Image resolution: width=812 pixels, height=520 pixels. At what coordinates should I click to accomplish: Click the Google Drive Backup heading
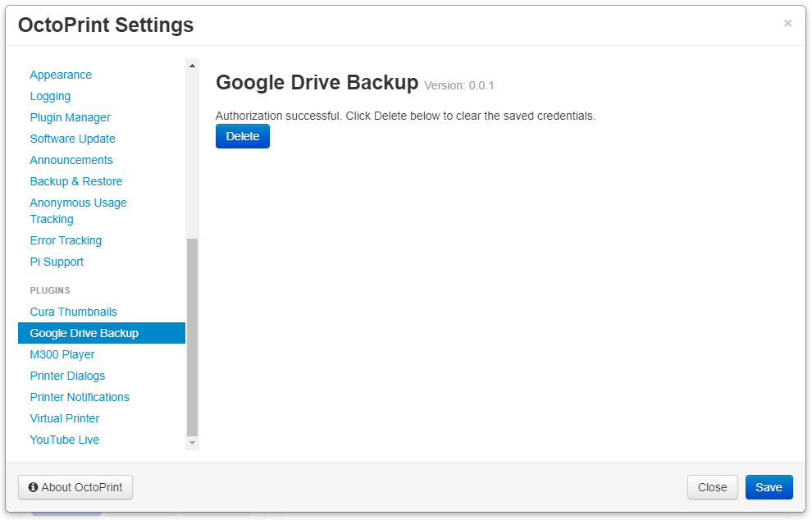pos(317,82)
